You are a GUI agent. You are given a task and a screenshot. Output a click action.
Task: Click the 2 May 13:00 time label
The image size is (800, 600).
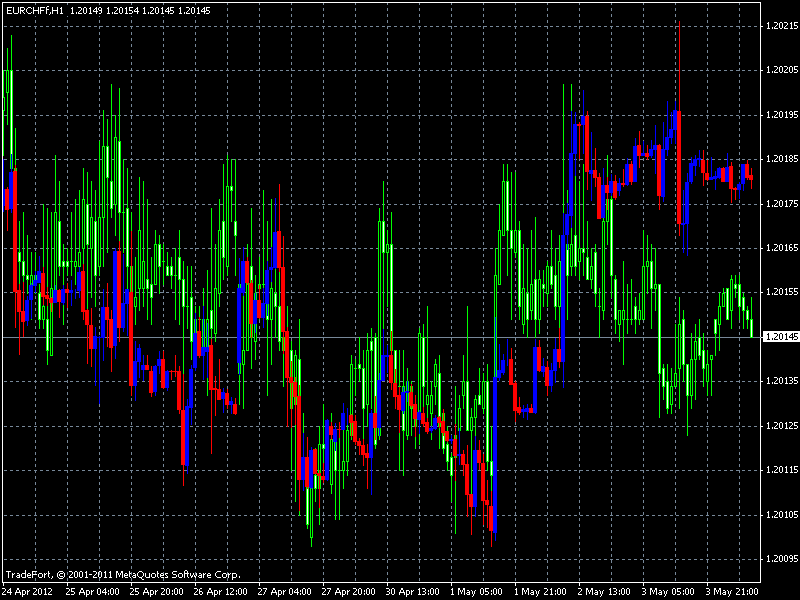604,592
